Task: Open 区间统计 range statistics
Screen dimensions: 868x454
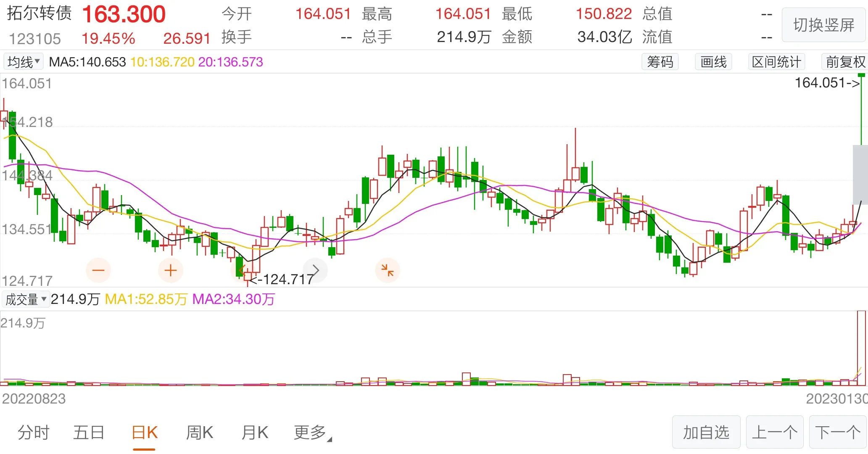Action: click(x=776, y=62)
